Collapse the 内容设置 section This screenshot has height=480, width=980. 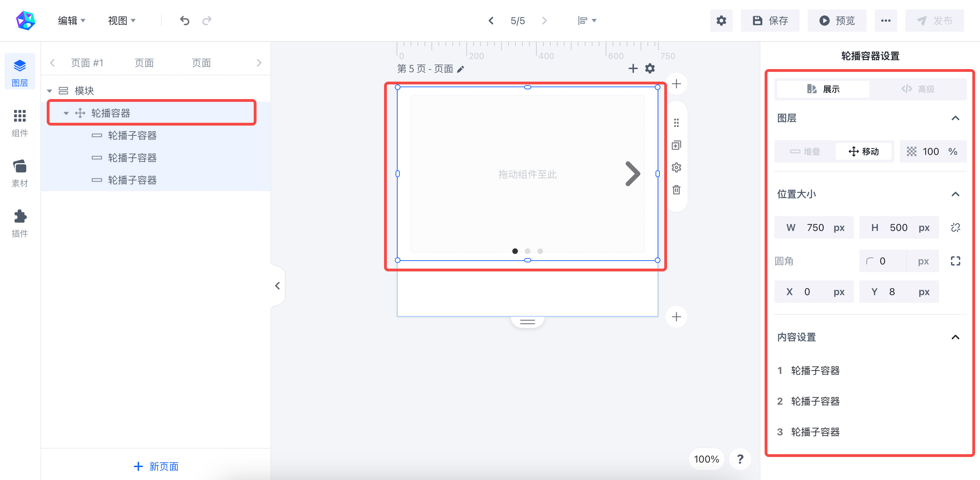955,337
